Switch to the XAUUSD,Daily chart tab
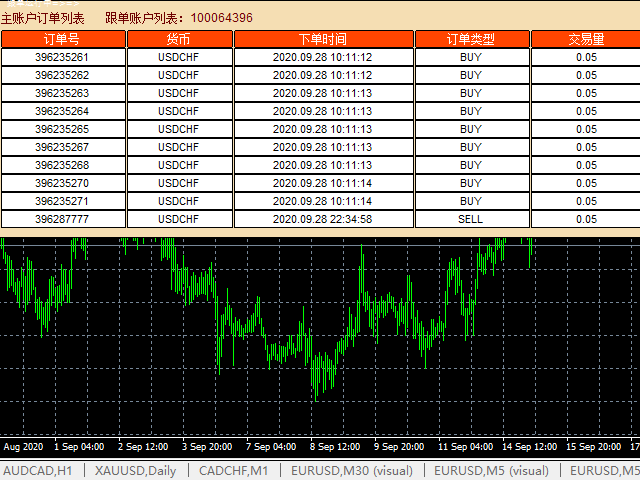This screenshot has height=480, width=640. 136,471
